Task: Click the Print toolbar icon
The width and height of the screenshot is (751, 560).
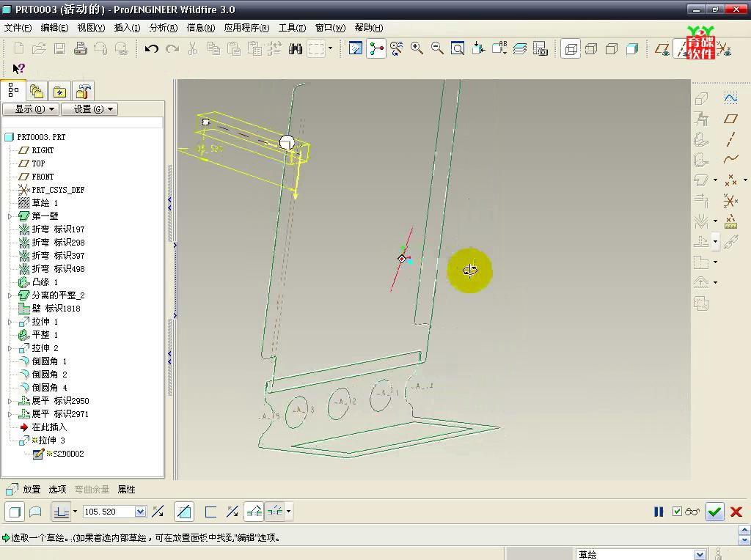Action: click(x=81, y=48)
